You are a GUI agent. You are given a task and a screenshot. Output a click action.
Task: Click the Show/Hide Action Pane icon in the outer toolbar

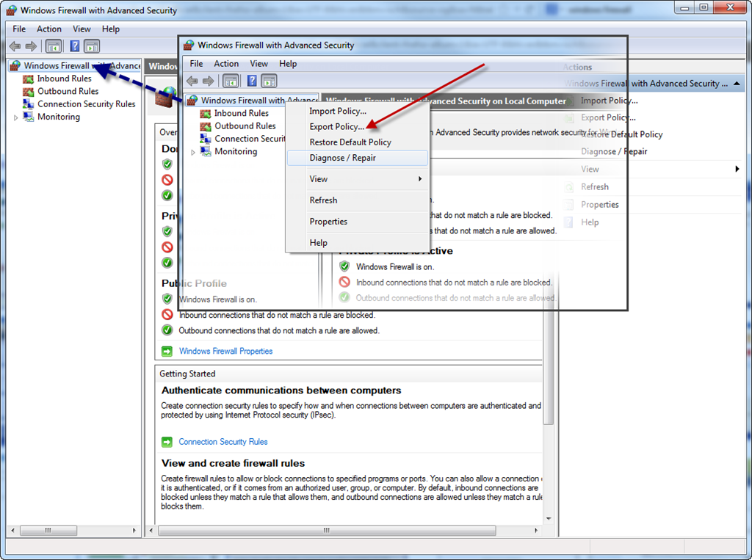92,46
